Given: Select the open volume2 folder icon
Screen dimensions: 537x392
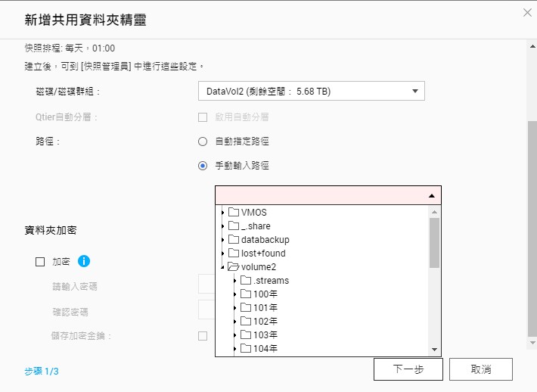Looking at the screenshot, I should point(234,267).
